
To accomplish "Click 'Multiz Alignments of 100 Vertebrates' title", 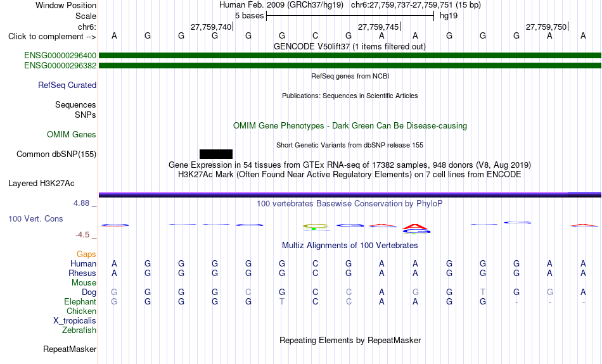I will coord(350,245).
